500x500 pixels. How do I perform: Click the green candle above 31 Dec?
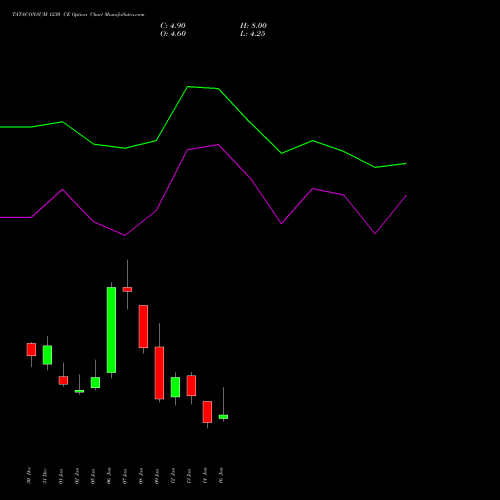tap(47, 355)
